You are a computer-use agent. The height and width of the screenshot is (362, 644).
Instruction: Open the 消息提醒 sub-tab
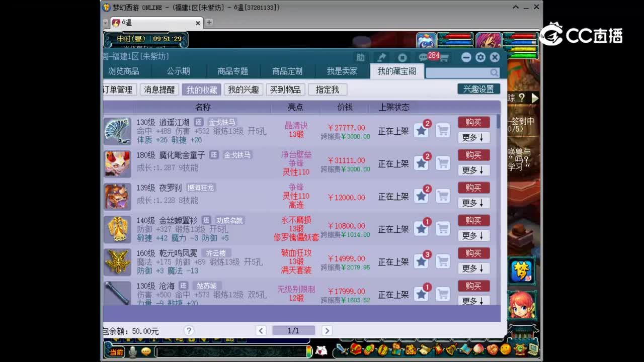tap(159, 89)
